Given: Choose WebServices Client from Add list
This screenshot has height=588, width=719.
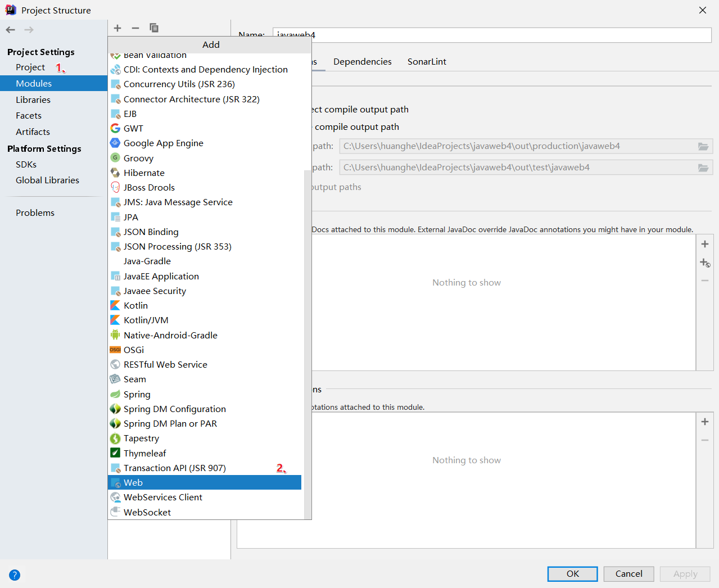Looking at the screenshot, I should (205, 497).
